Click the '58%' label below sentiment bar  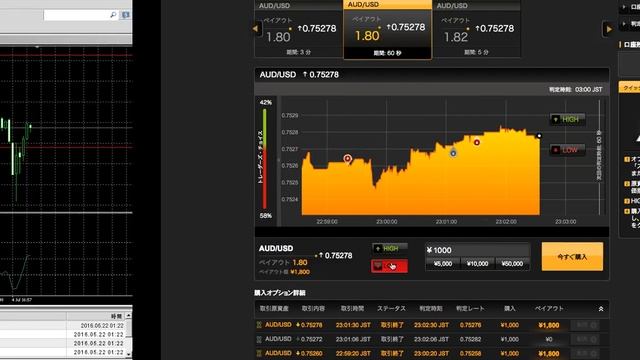coord(265,216)
